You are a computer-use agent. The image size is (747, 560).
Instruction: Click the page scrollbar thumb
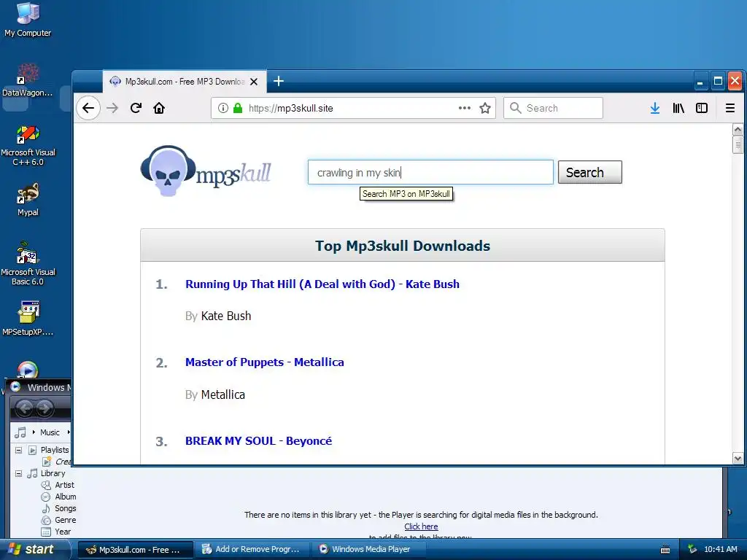pyautogui.click(x=738, y=145)
